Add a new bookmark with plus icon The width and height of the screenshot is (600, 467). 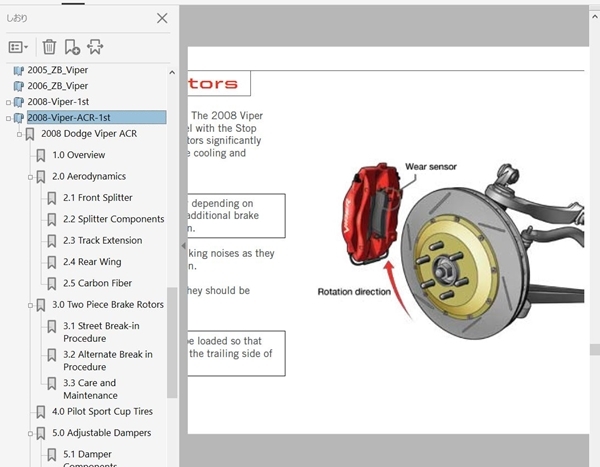[x=72, y=47]
